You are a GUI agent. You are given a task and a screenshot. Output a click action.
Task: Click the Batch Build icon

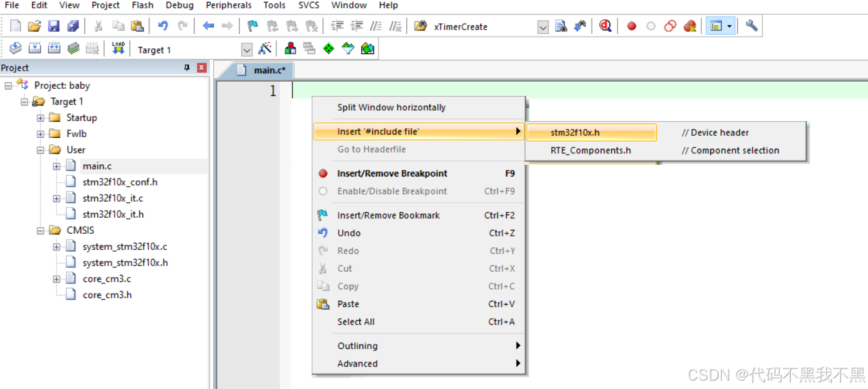(73, 48)
